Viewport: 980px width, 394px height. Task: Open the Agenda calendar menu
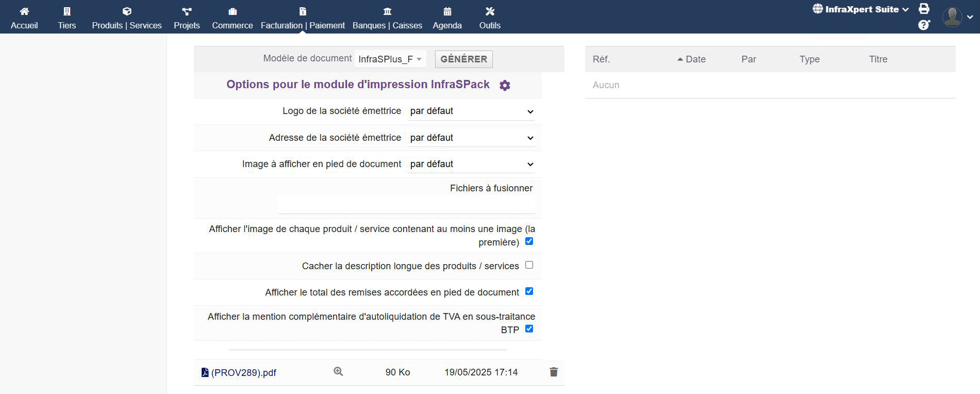point(447,18)
